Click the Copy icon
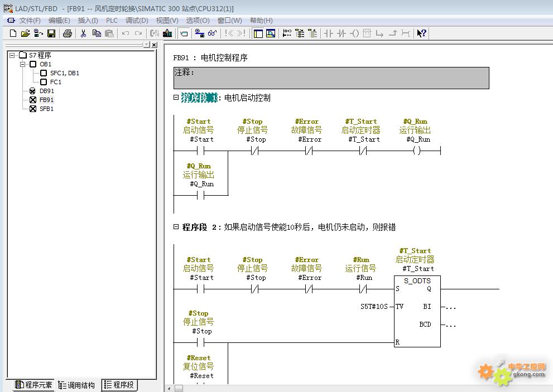The image size is (553, 392). 97,33
